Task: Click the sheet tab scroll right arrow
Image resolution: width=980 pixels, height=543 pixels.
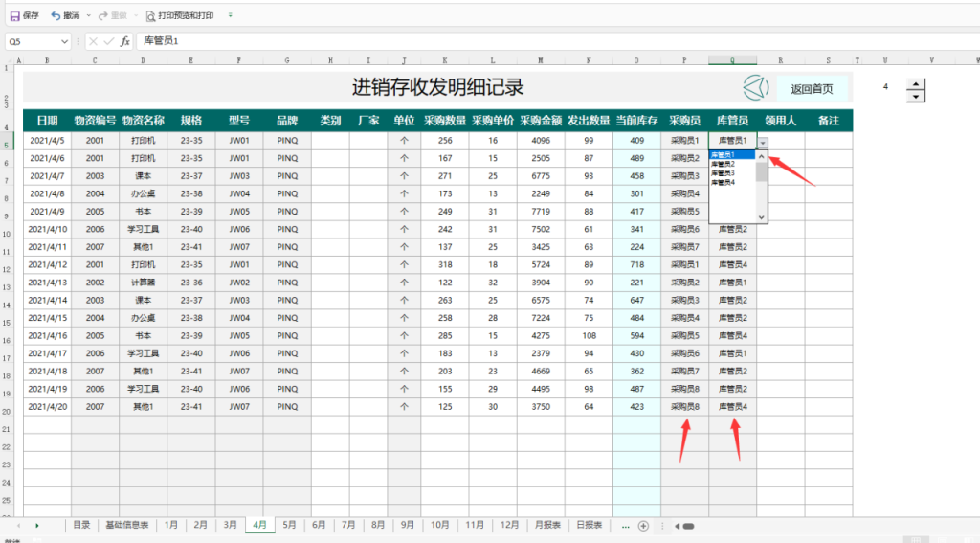Action: [37, 526]
